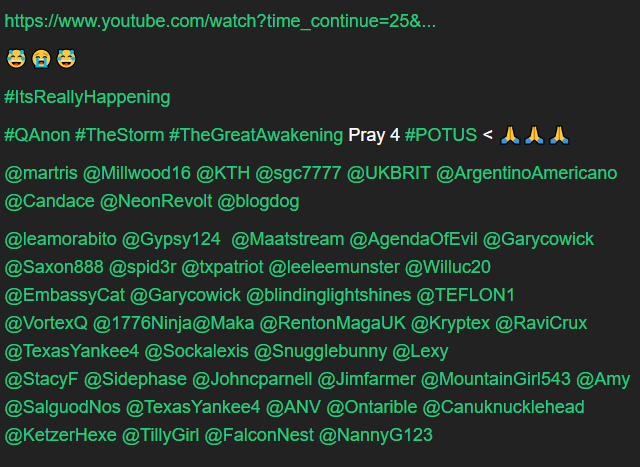Click the @RentonMagaUK mention
640x467 pixels.
[333, 323]
